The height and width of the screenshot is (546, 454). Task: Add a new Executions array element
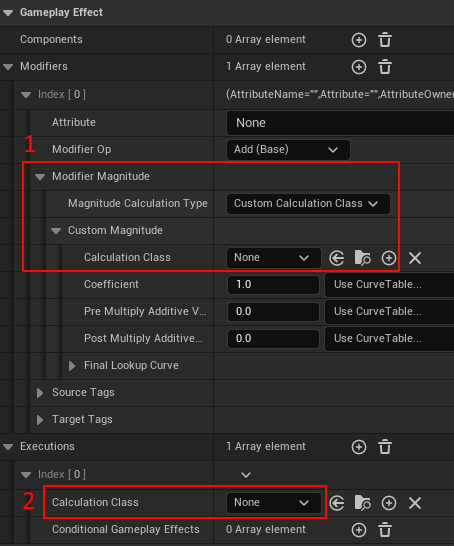[x=359, y=447]
